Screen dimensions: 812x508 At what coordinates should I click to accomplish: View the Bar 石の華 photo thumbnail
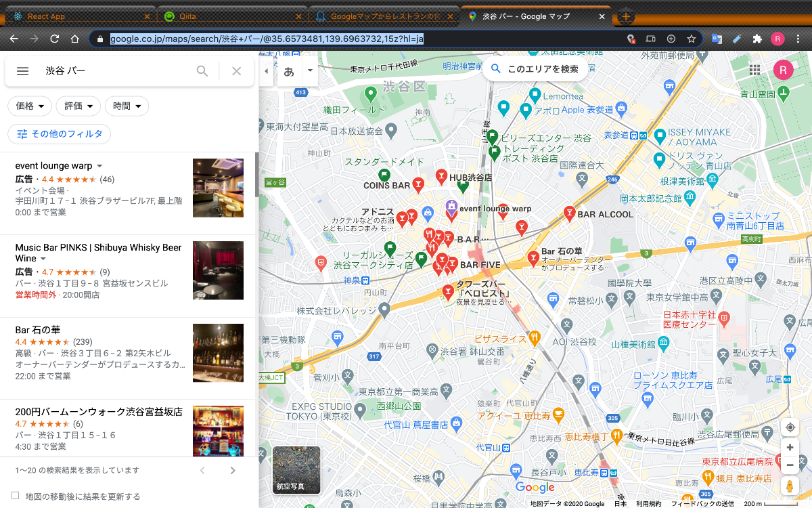tap(218, 352)
